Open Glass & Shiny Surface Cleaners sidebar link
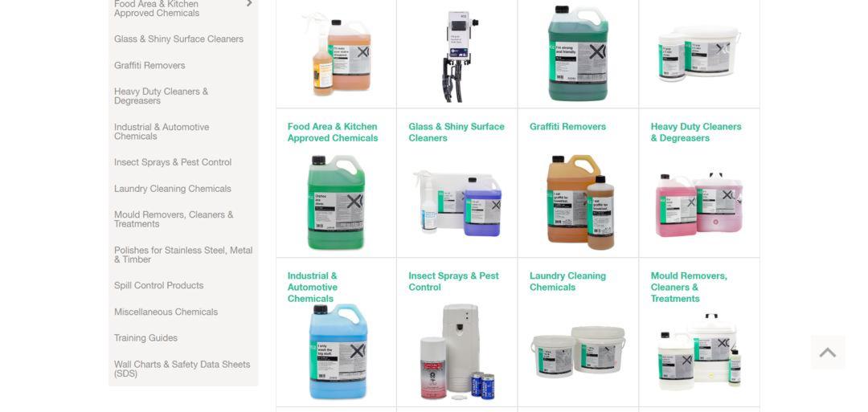 178,39
